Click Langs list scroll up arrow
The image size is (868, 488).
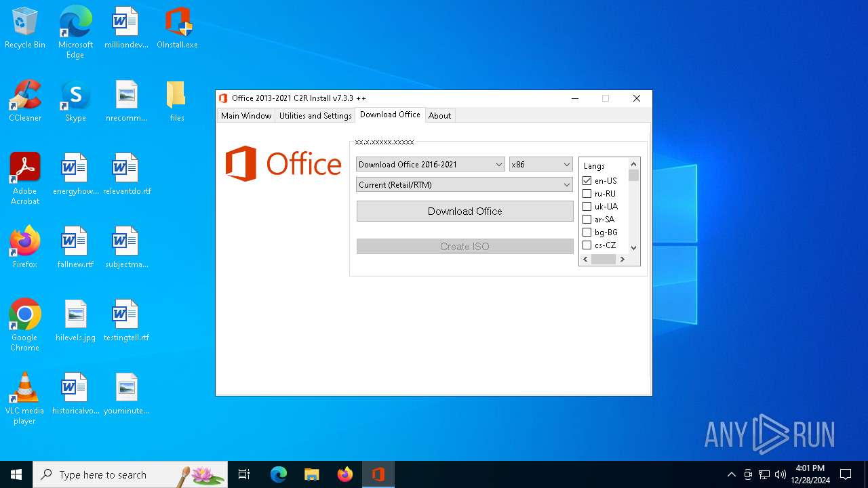coord(634,164)
